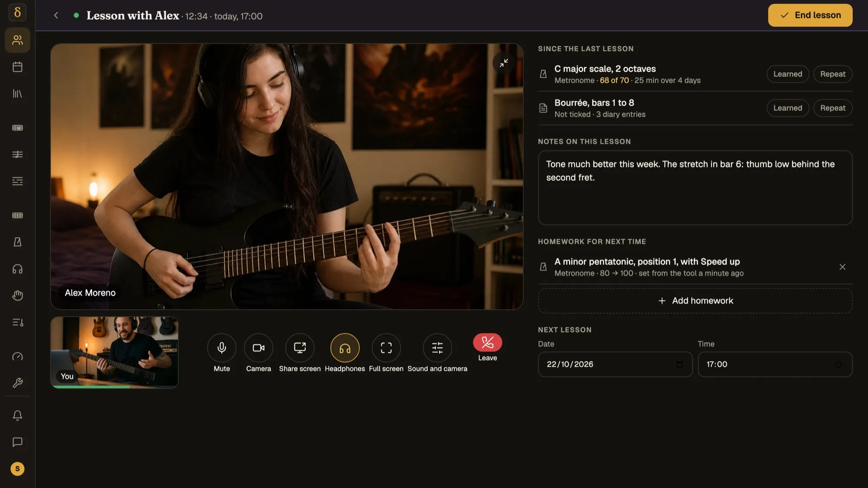Open the chat messages icon in sidebar
This screenshot has width=868, height=488.
coord(17,442)
